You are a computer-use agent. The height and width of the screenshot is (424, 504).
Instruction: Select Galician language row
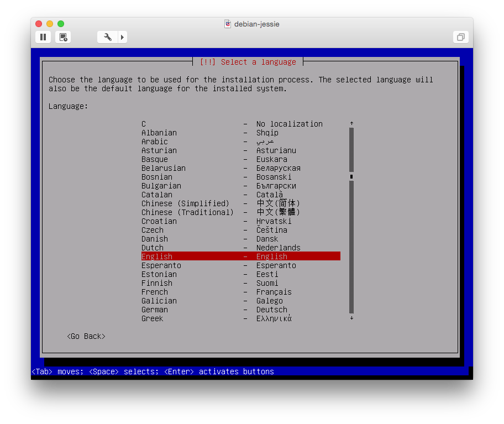point(241,301)
